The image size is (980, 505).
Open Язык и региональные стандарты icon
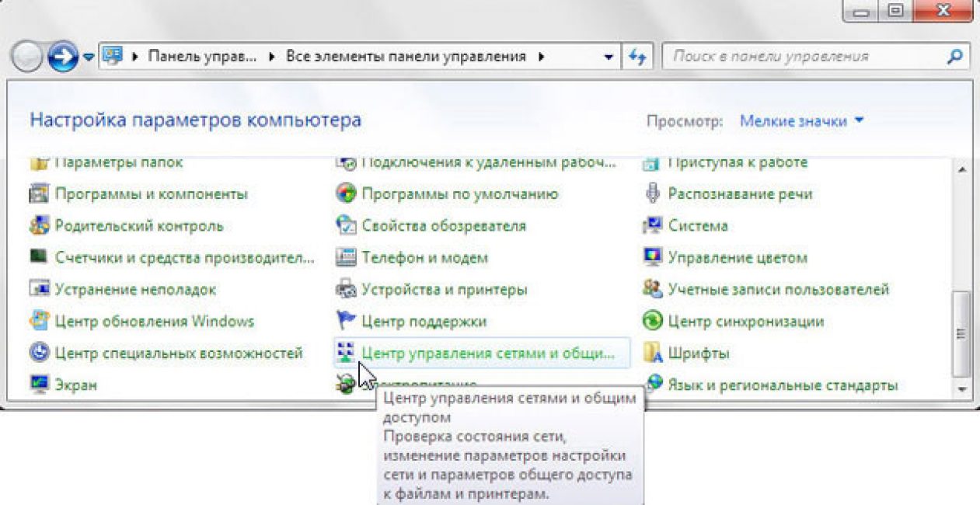point(653,385)
